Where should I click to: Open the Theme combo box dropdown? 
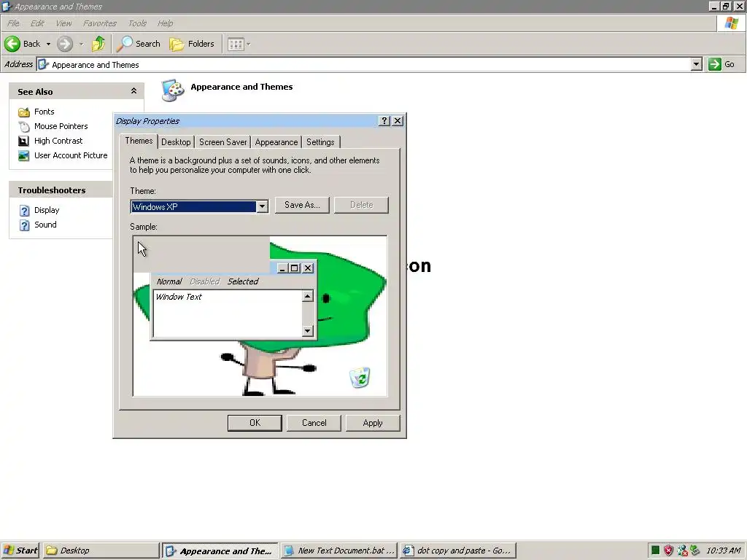click(262, 206)
